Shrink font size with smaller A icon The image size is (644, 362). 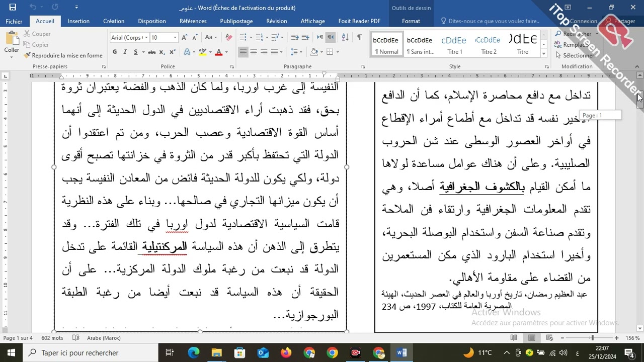tap(194, 37)
